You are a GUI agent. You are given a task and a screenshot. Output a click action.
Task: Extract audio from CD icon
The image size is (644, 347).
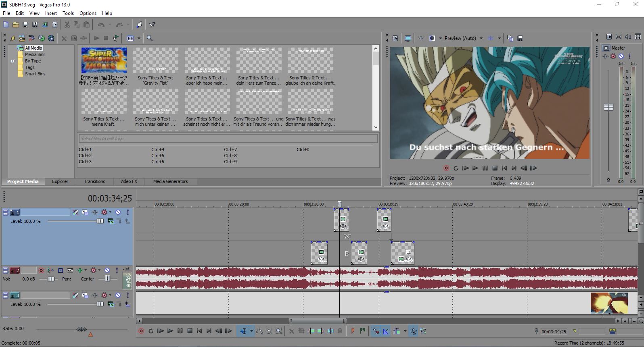[41, 38]
